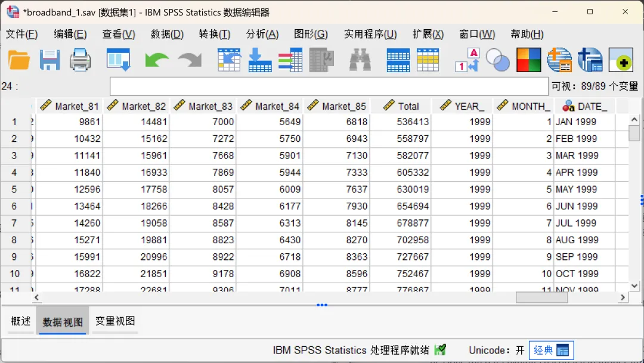Click the horizontal scrollbar left arrow
644x363 pixels.
tap(36, 297)
